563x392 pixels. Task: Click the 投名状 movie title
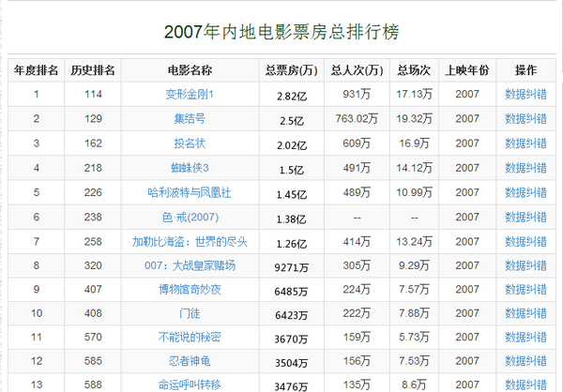[190, 143]
